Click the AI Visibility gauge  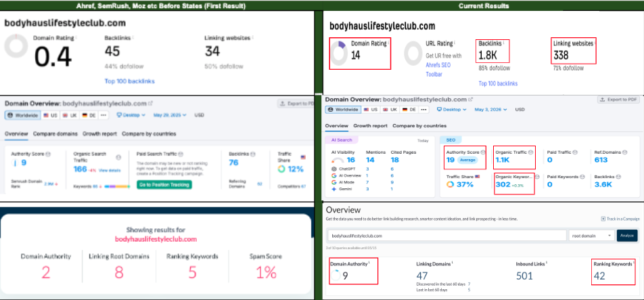point(337,160)
